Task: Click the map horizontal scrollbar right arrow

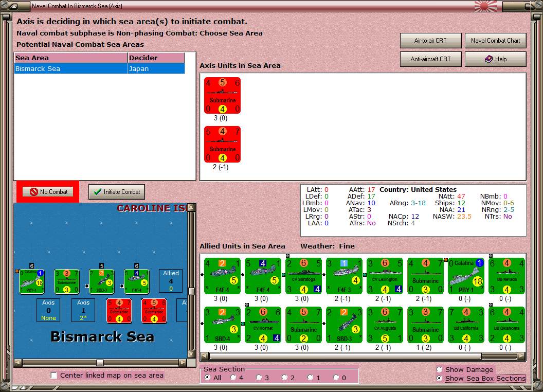Action: tap(183, 363)
